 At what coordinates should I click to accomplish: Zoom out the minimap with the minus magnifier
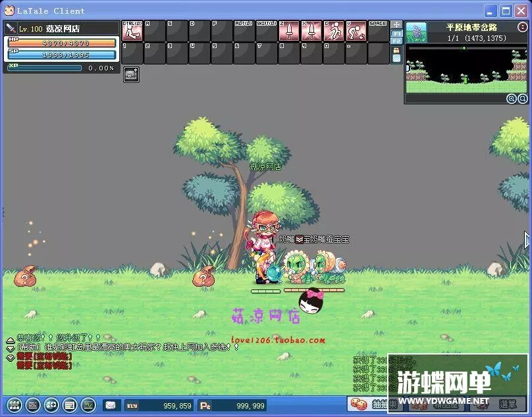click(x=522, y=99)
